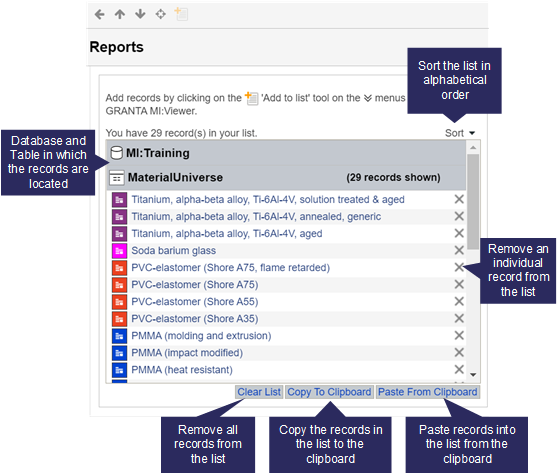Image resolution: width=559 pixels, height=474 pixels.
Task: Remove the PMMA (impact modified) record
Action: [x=459, y=352]
